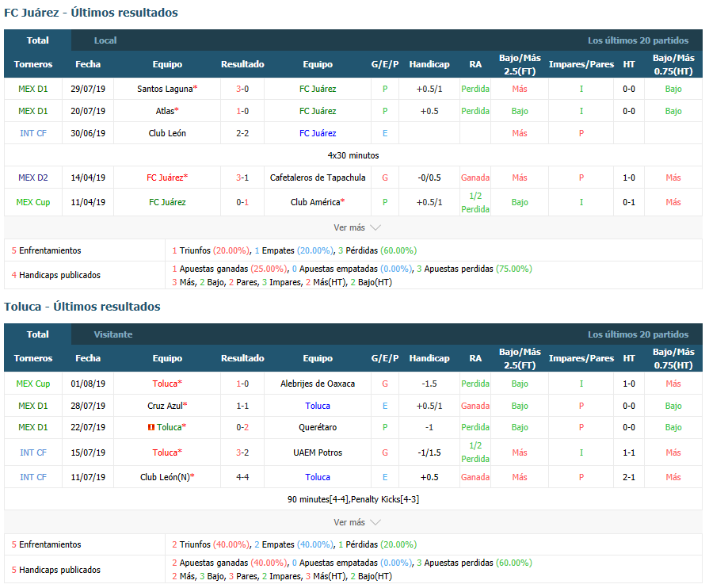The image size is (709, 588).
Task: Click the '2 Triunfos (40.00%)' summary
Action: (x=211, y=544)
